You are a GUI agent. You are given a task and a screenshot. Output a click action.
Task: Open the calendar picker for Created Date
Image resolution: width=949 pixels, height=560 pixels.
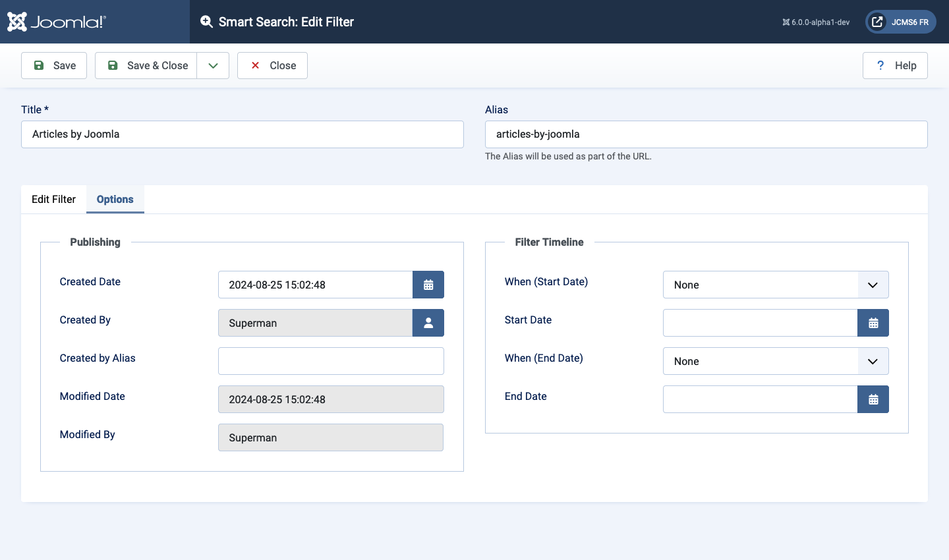428,285
